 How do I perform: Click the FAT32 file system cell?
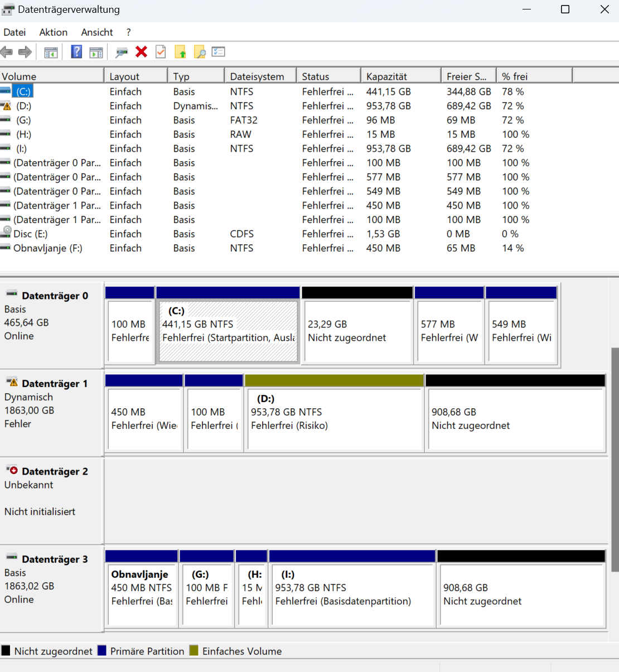pos(244,120)
